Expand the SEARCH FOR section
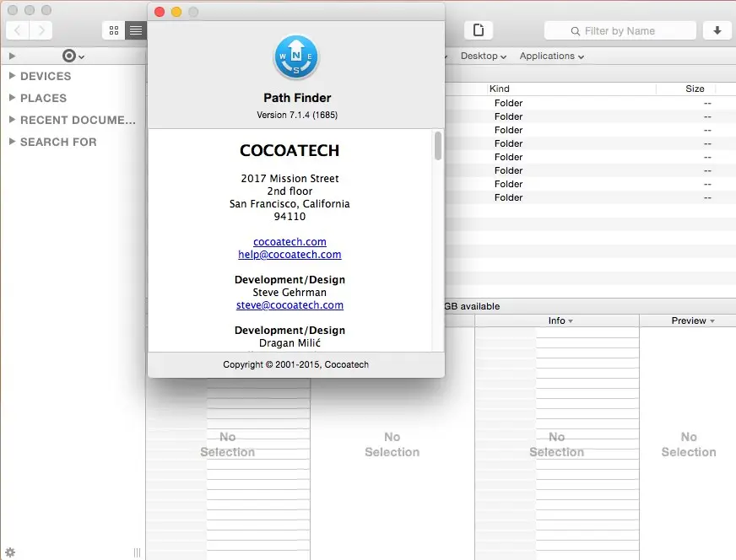The image size is (736, 560). tap(12, 142)
